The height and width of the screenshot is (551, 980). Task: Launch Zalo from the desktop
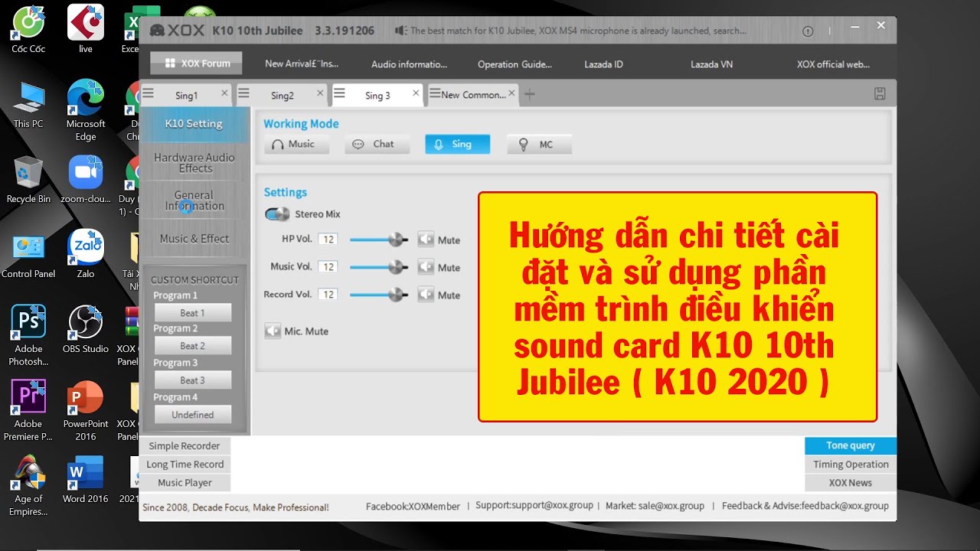pos(86,254)
